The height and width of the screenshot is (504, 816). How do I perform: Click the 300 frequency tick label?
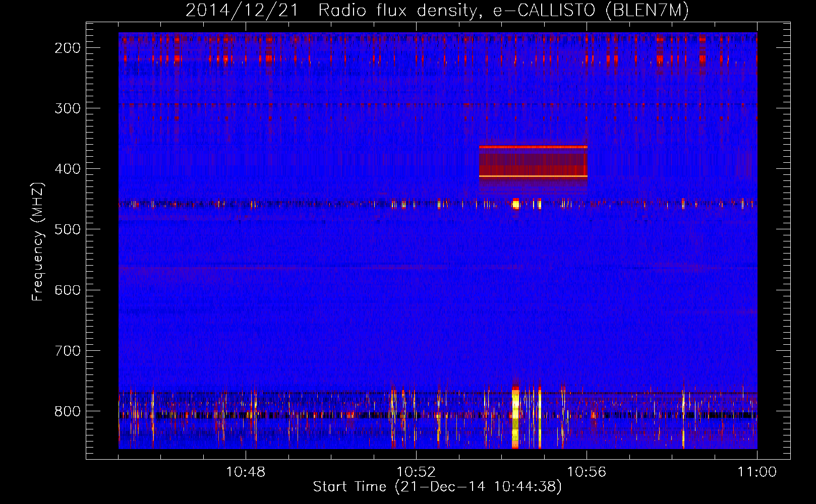point(68,108)
